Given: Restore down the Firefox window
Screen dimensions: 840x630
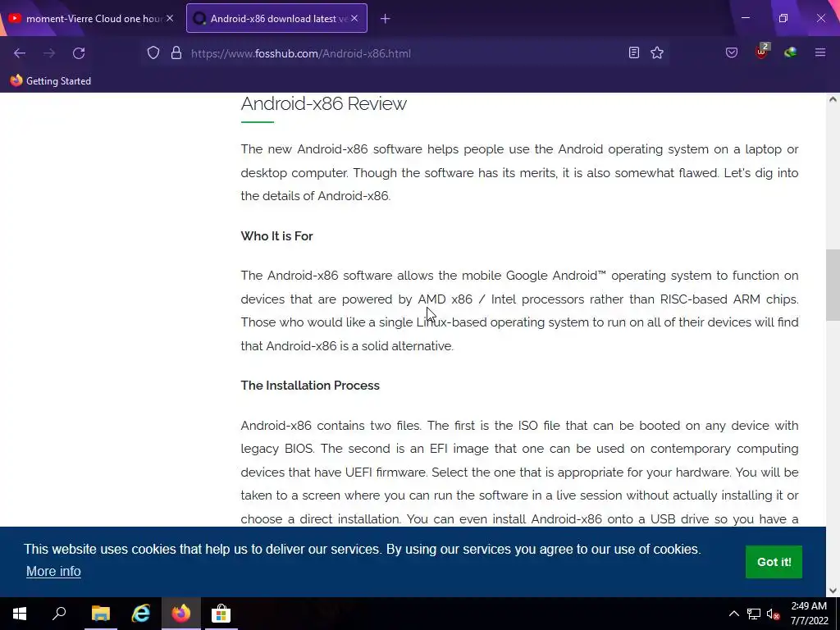Looking at the screenshot, I should pyautogui.click(x=783, y=18).
